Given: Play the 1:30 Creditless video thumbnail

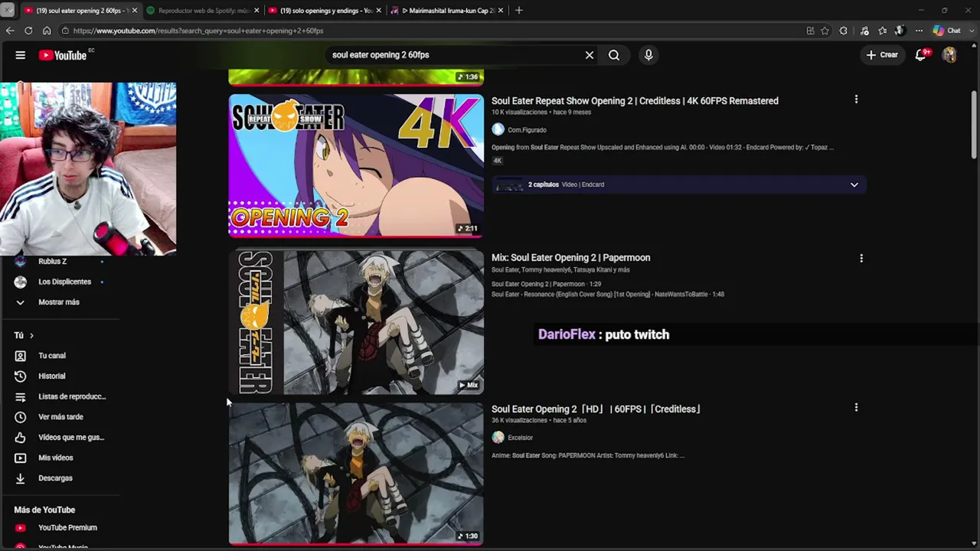Looking at the screenshot, I should [356, 474].
